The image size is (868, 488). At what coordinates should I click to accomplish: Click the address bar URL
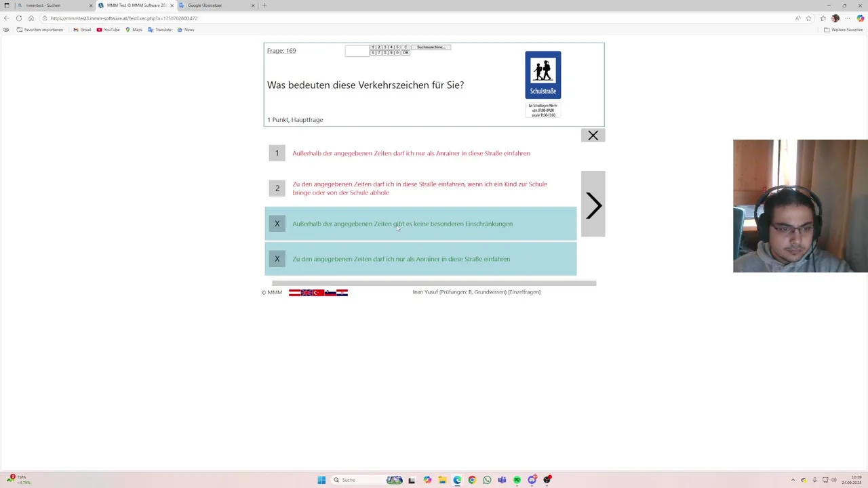[x=124, y=18]
